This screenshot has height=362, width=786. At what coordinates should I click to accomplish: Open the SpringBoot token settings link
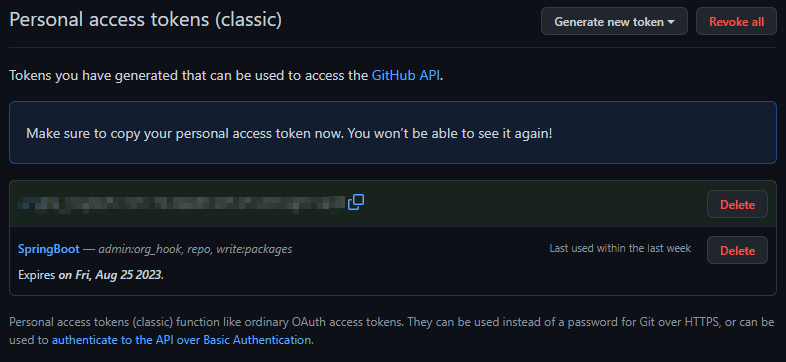tap(49, 249)
